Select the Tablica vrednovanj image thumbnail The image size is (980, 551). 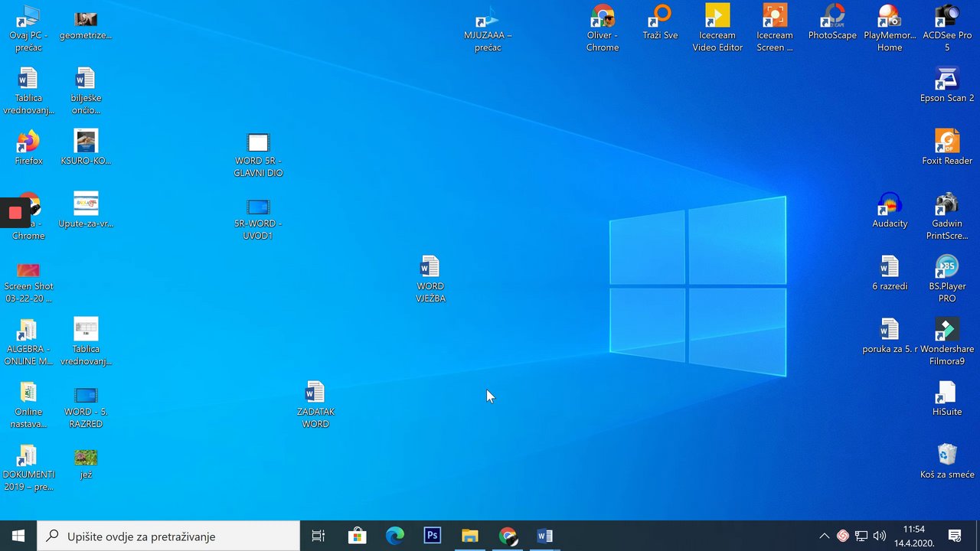pyautogui.click(x=86, y=330)
